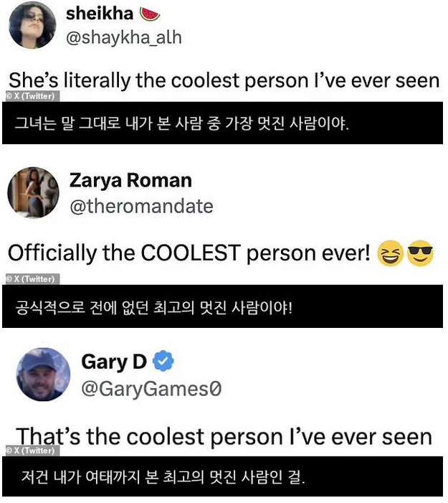Open the @theromandate handle
448x503 pixels.
[140, 206]
